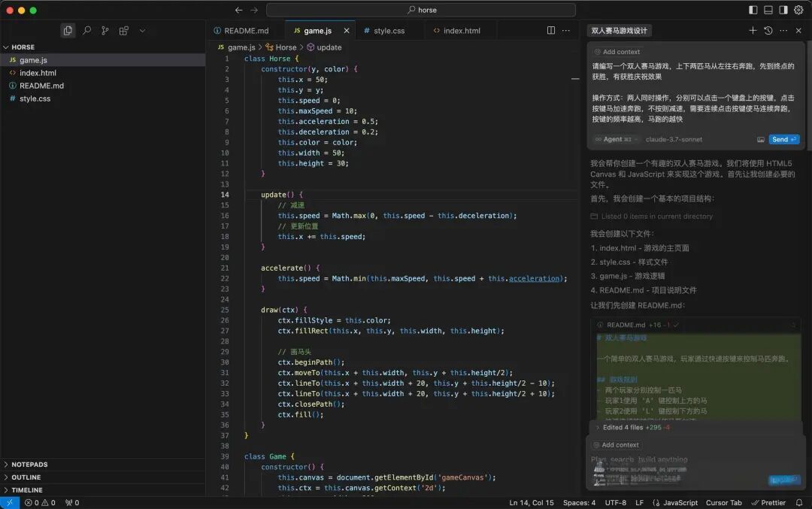
Task: Click breadcrumb Horse class
Action: pos(281,47)
